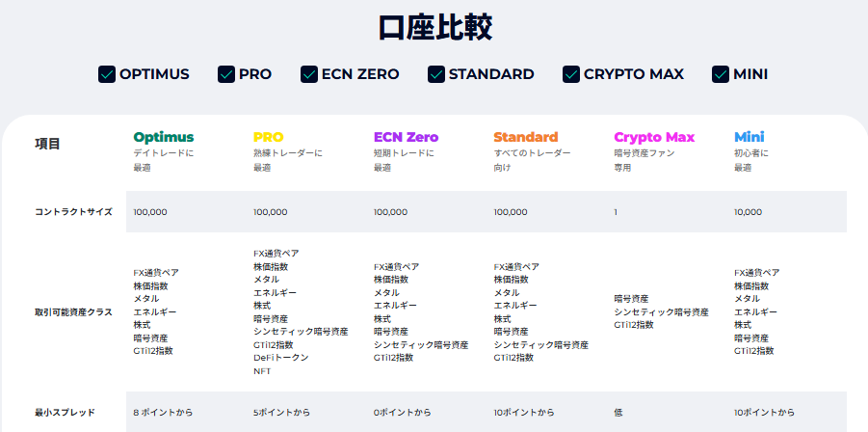Select the blue Mini column heading
This screenshot has height=432, width=868.
[x=749, y=137]
